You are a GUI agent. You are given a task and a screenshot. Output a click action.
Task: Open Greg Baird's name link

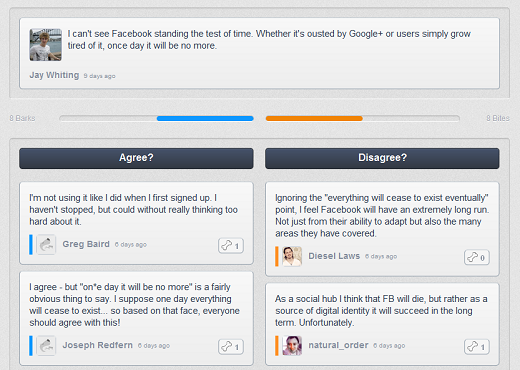click(x=86, y=244)
